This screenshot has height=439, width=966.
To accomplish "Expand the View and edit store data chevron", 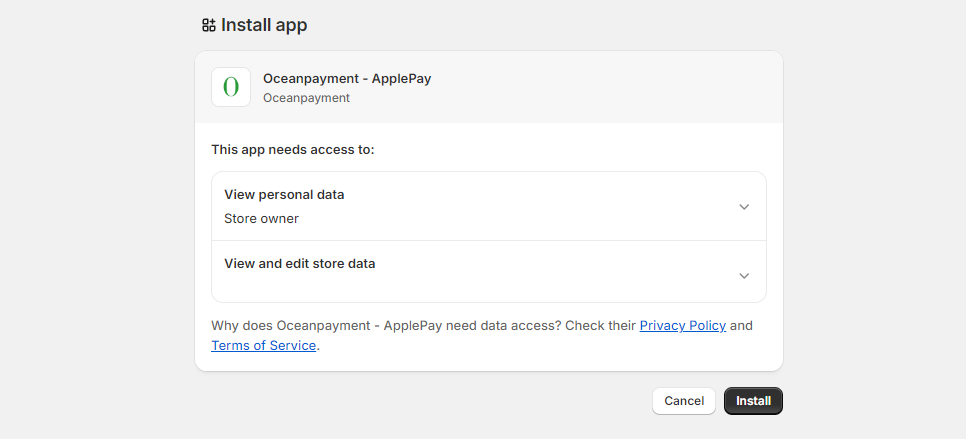I will click(x=743, y=276).
